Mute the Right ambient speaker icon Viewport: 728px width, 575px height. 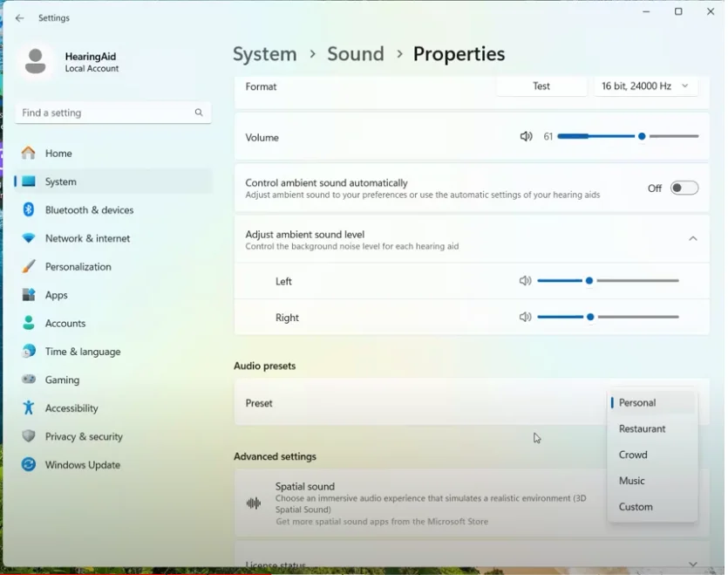coord(525,317)
